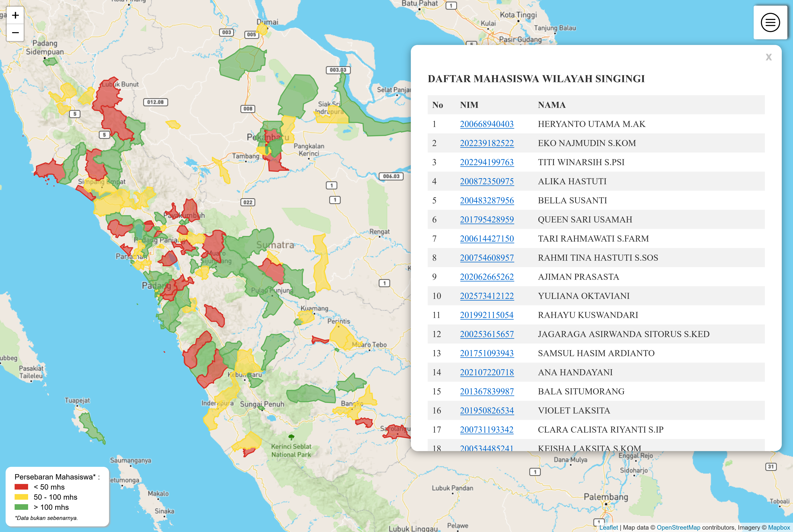The image size is (793, 532).
Task: Select name YULIANA OKTAVIANI
Action: point(584,296)
